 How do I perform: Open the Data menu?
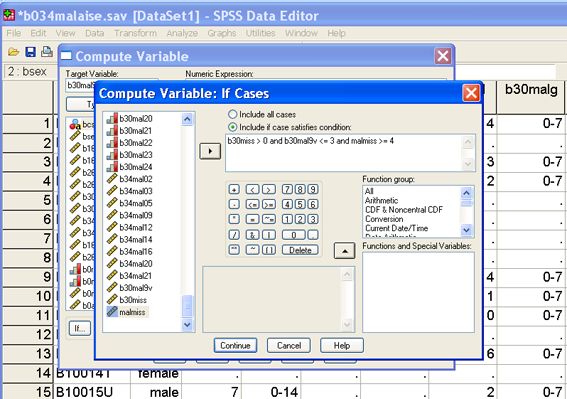point(94,33)
